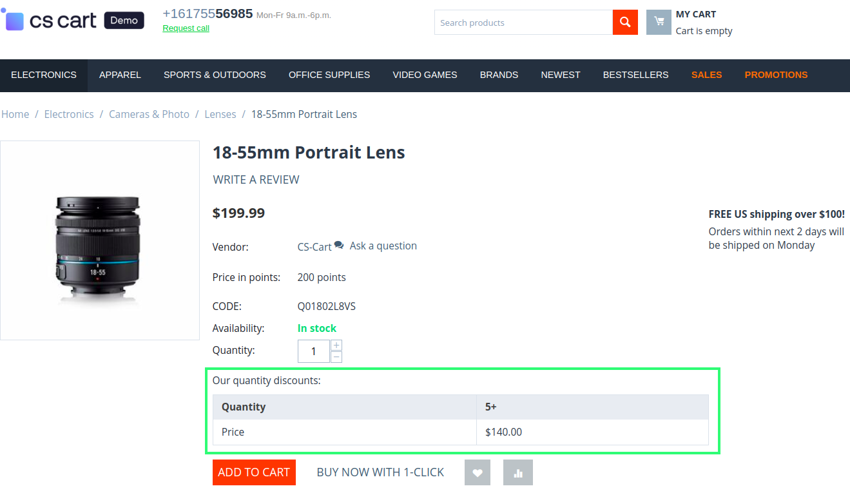Click the quantity input box

click(314, 351)
